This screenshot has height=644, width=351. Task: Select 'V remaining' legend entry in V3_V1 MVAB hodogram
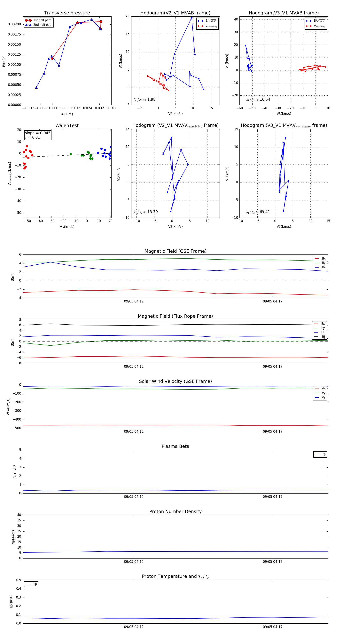coord(316,26)
